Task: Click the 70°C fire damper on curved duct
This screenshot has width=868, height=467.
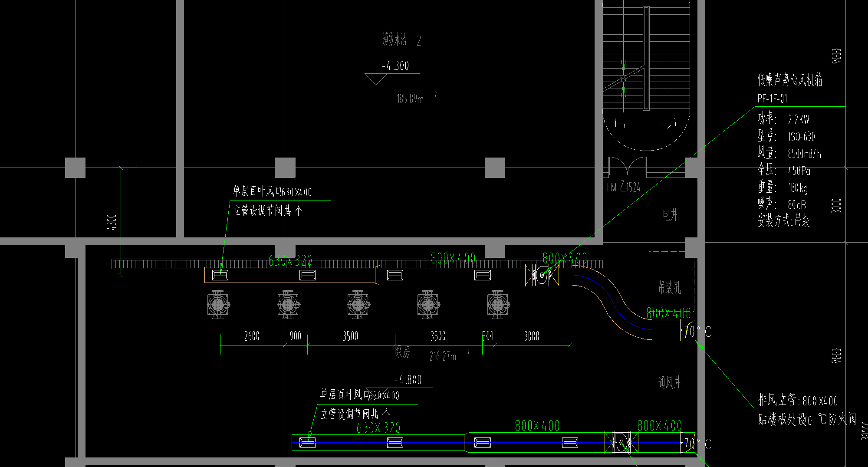Action: pyautogui.click(x=689, y=331)
